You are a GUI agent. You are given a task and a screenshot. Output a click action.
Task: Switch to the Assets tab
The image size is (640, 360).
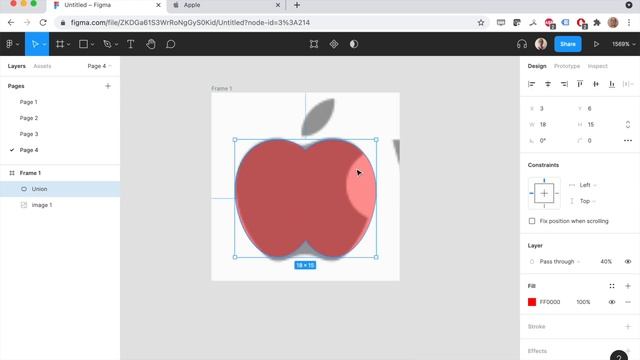click(42, 66)
